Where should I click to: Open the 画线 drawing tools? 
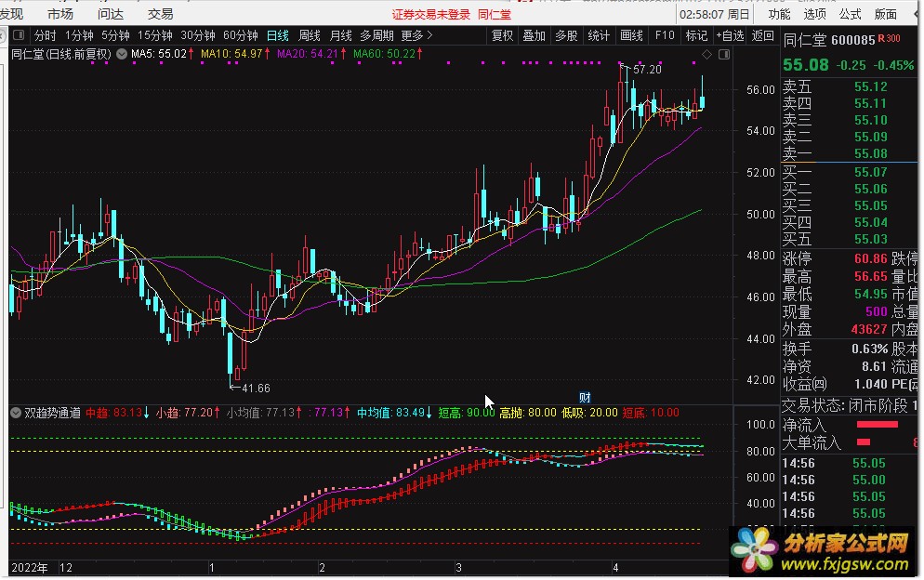pos(631,35)
